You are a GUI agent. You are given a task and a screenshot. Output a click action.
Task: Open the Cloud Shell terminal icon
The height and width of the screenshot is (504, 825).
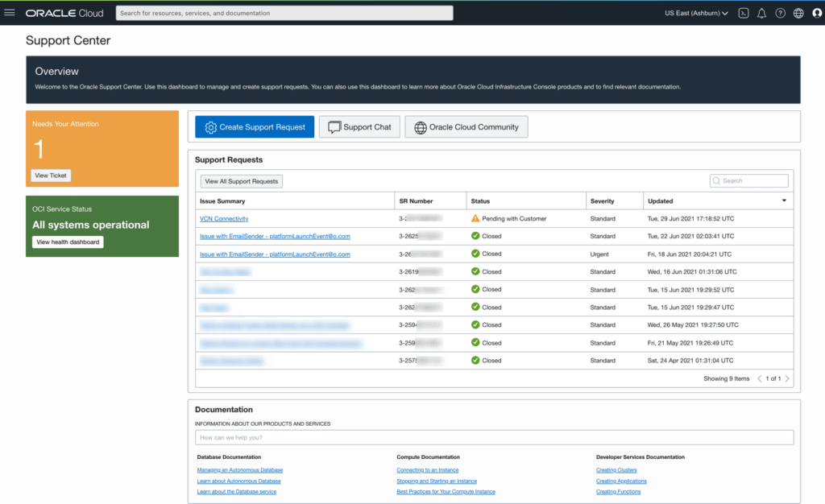click(x=743, y=13)
